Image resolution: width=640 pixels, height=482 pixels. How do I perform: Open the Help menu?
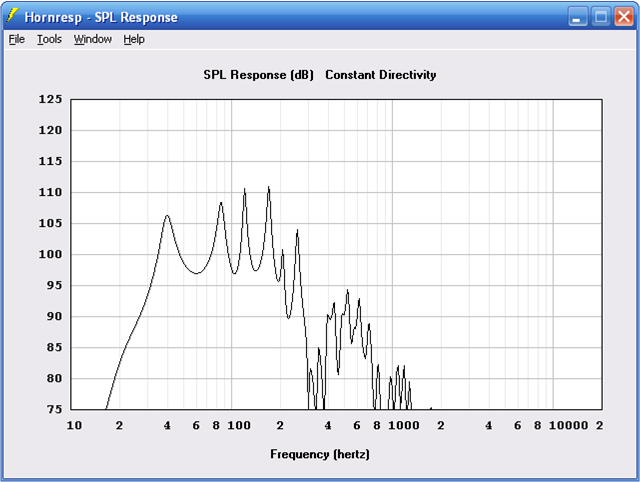click(134, 39)
